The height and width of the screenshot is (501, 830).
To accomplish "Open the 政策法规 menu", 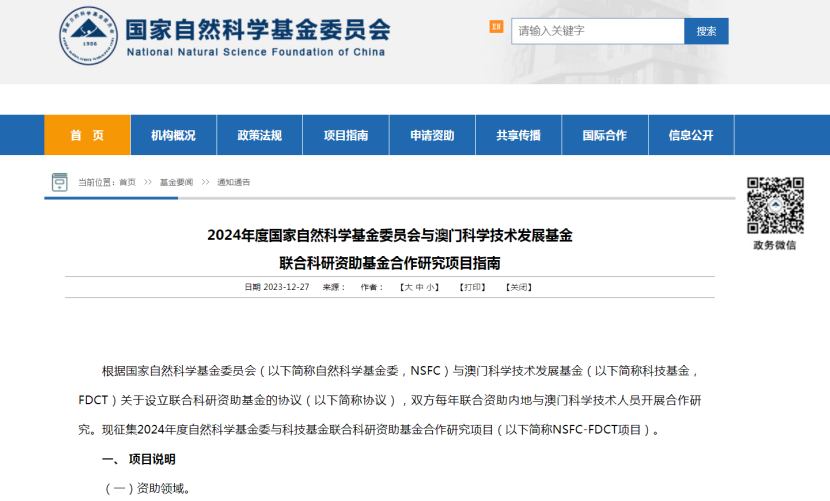I will 259,136.
